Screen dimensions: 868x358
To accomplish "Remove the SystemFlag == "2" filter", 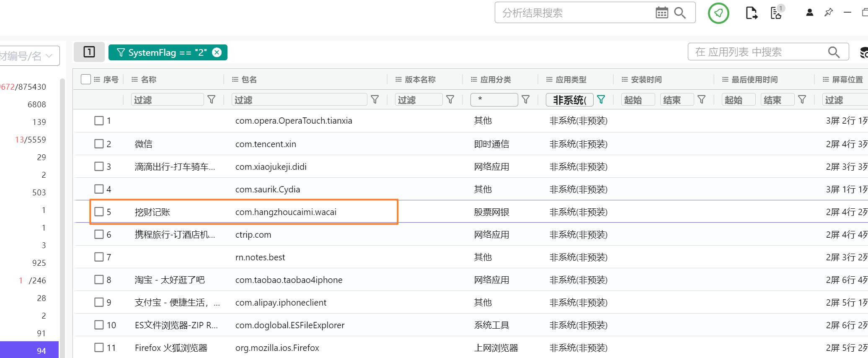I will [x=217, y=52].
